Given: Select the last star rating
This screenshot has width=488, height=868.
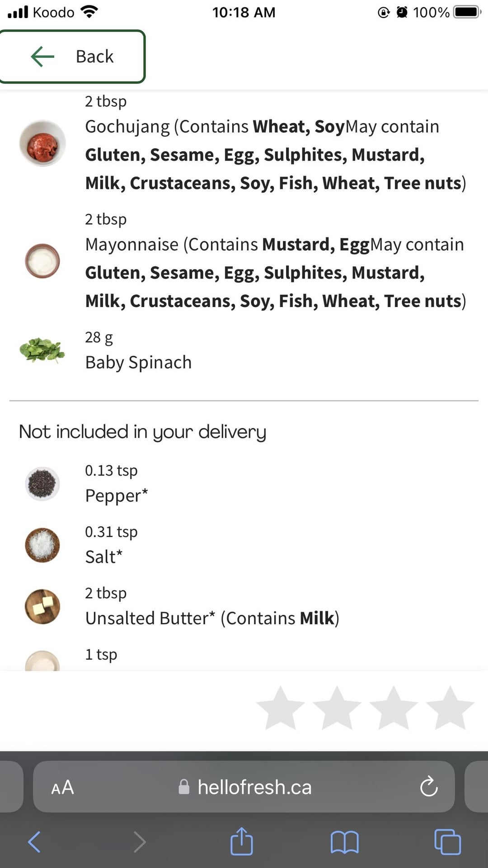Looking at the screenshot, I should [450, 708].
